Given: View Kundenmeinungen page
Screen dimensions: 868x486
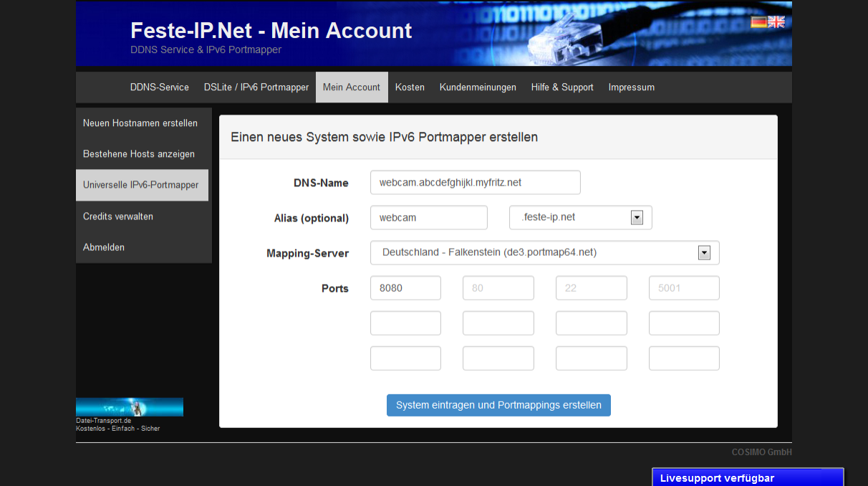Looking at the screenshot, I should point(478,87).
